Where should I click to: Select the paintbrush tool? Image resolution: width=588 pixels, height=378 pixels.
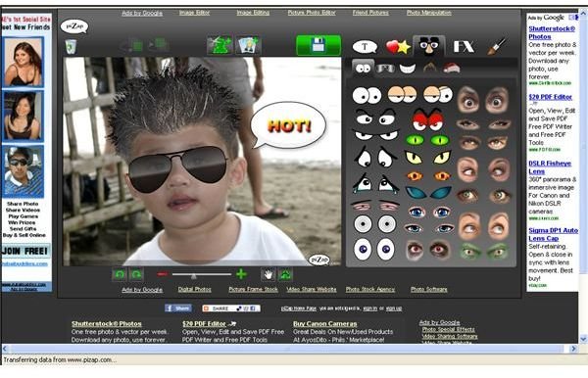[496, 46]
